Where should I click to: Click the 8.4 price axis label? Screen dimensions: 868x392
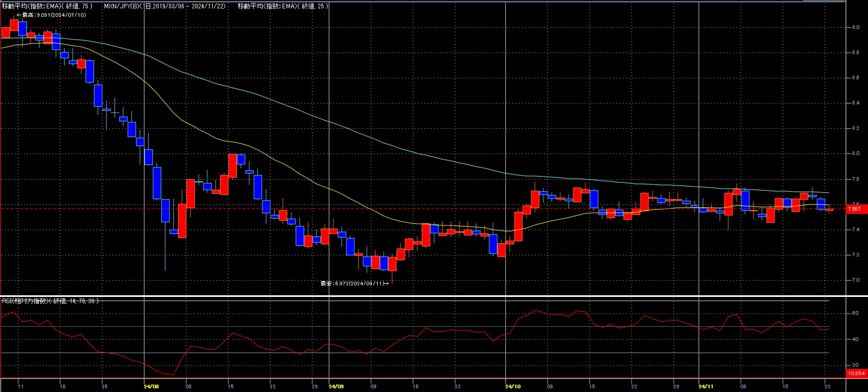tap(856, 103)
